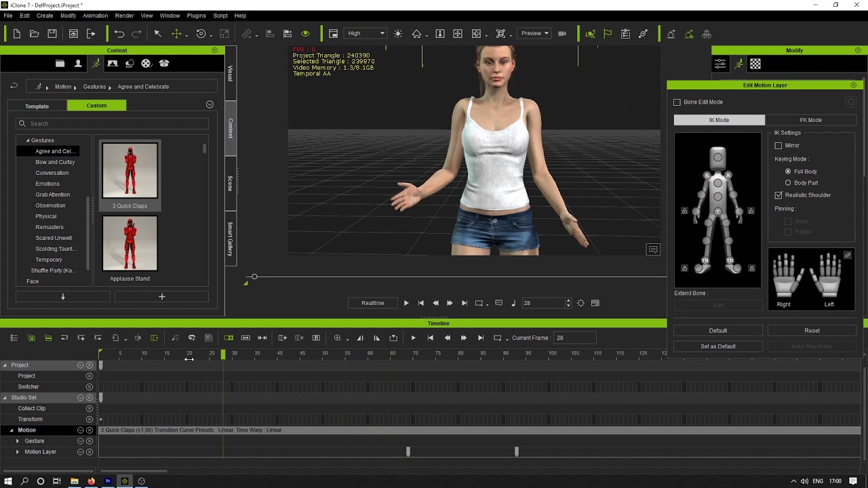Click the Reset button in Edit Motion Layer
The width and height of the screenshot is (868, 488).
[x=812, y=331]
